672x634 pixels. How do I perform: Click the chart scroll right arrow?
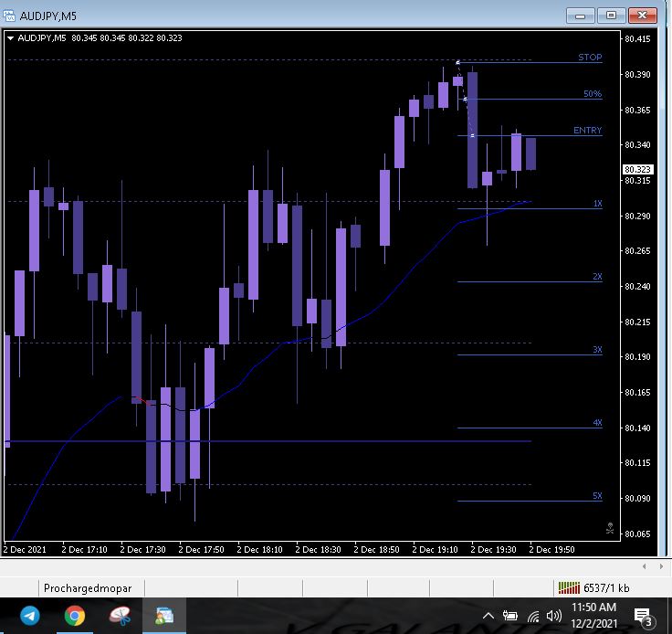(661, 566)
